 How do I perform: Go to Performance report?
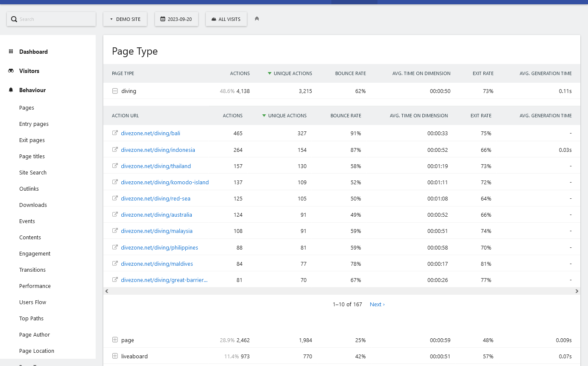point(35,286)
